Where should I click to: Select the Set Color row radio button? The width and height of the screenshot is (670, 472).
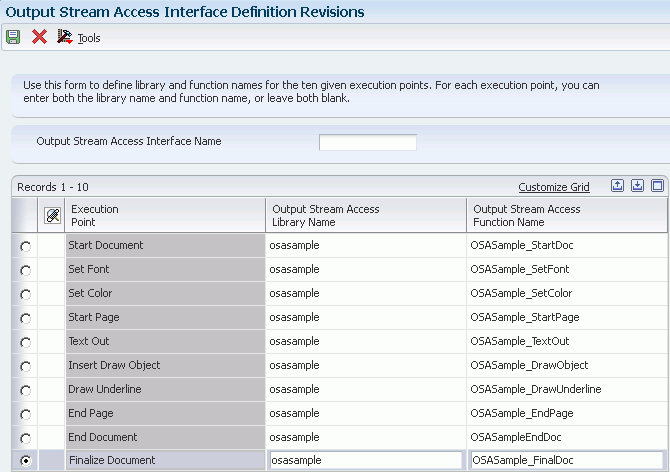click(25, 294)
